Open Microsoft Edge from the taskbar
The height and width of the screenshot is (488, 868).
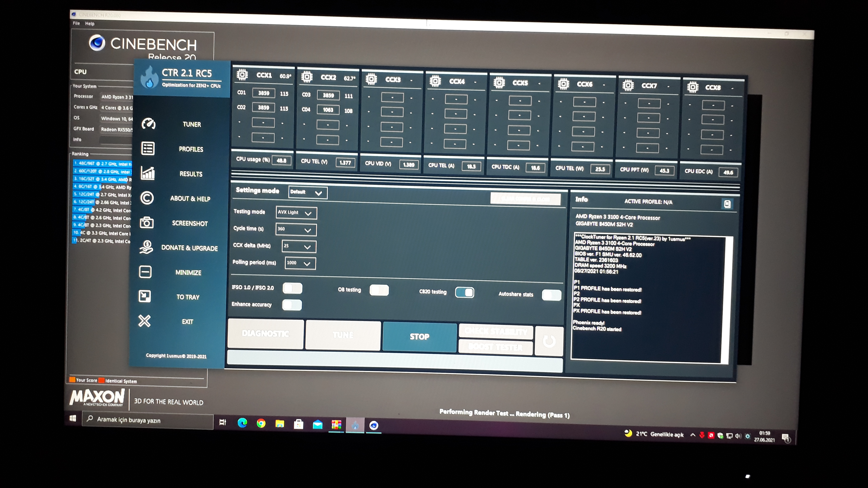(242, 423)
